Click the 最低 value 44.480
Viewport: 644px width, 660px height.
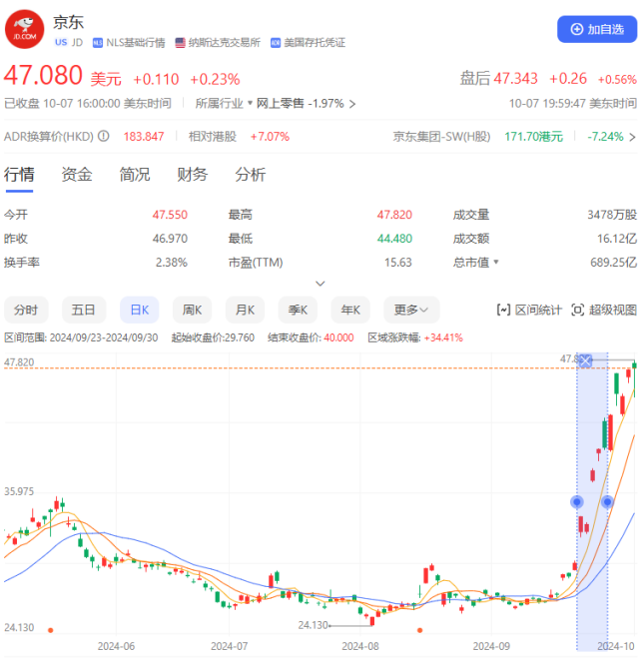[x=394, y=239]
